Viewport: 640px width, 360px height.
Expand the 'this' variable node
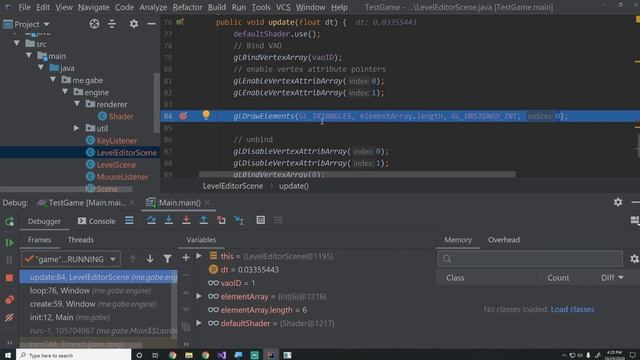click(x=199, y=256)
